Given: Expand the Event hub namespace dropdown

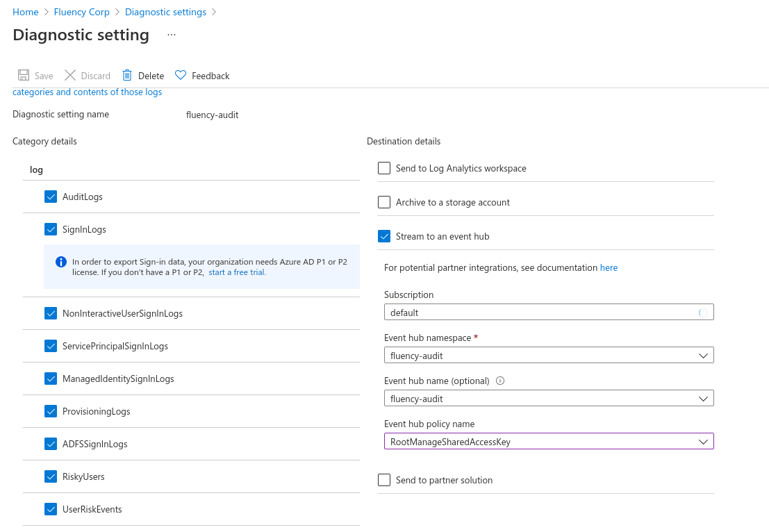Looking at the screenshot, I should coord(549,356).
